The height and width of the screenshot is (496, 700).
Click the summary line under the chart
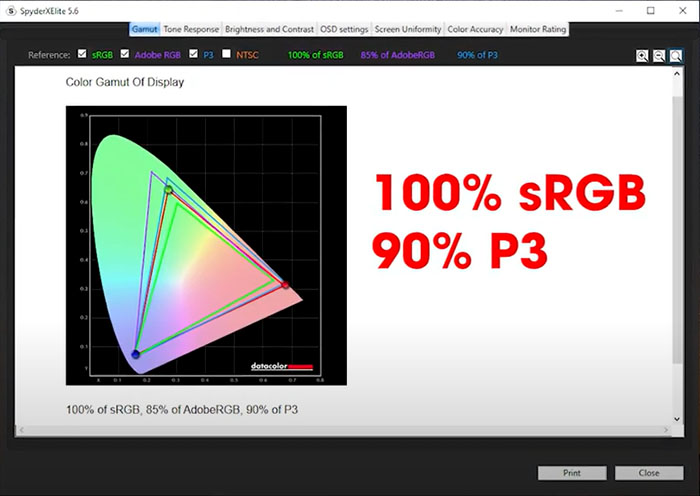click(x=182, y=409)
